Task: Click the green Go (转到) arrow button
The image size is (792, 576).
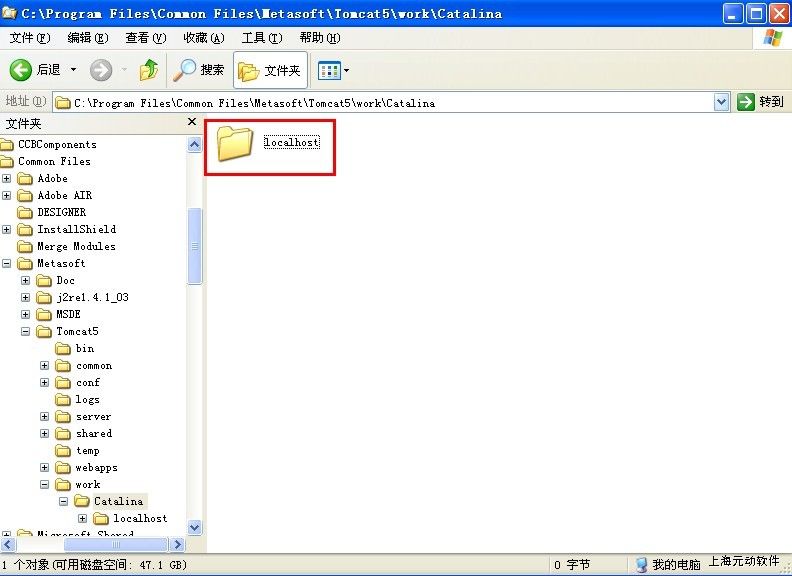Action: [x=746, y=102]
